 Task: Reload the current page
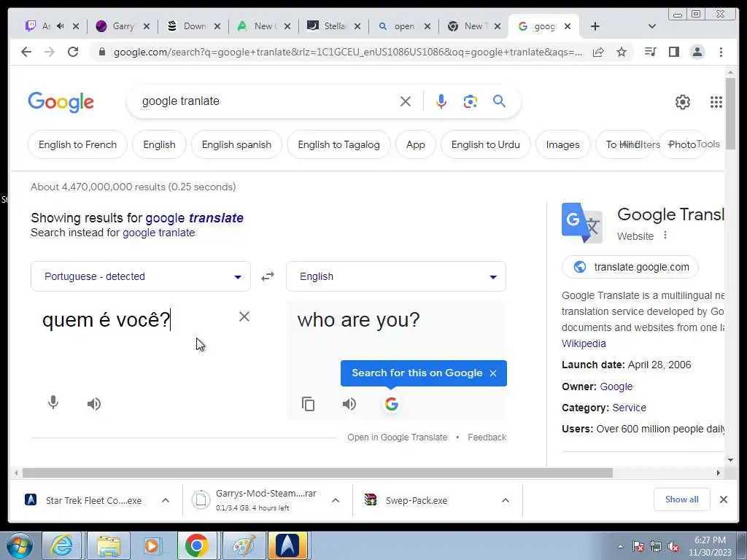pos(73,52)
